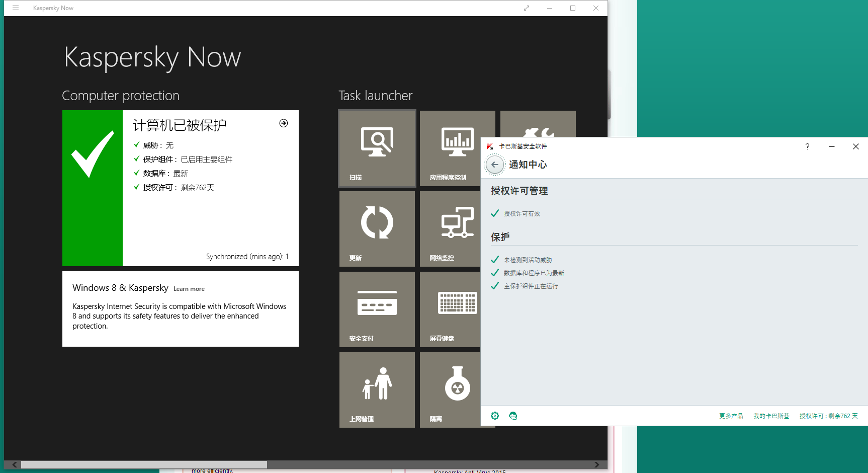Viewport: 868px width, 473px height.
Task: Open the partially hidden tools tile in Task launcher
Action: (538, 124)
